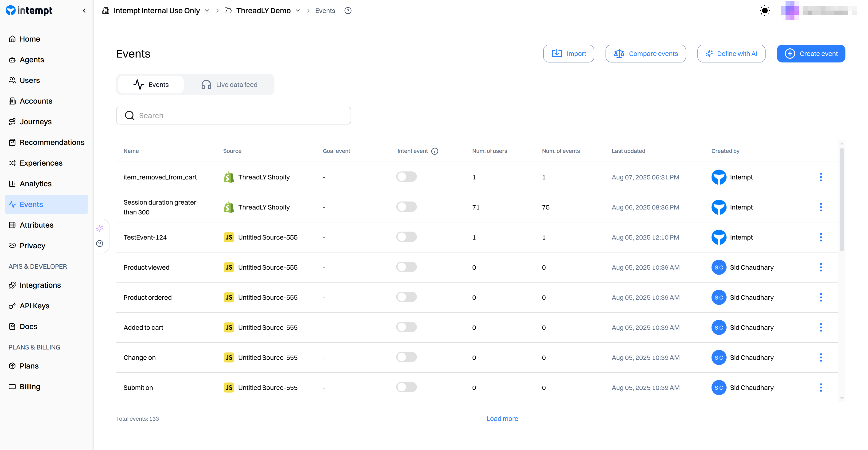Click the events table vertical scrollbar
The height and width of the screenshot is (450, 868).
842,200
